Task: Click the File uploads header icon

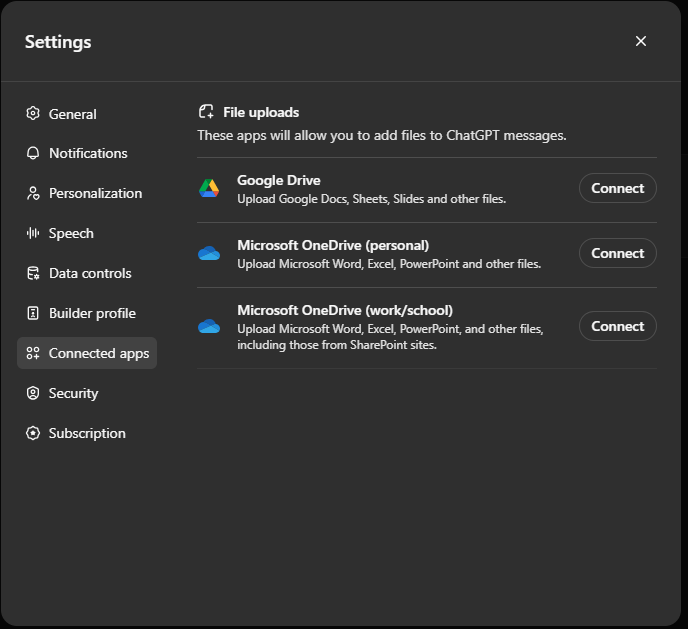Action: [206, 112]
